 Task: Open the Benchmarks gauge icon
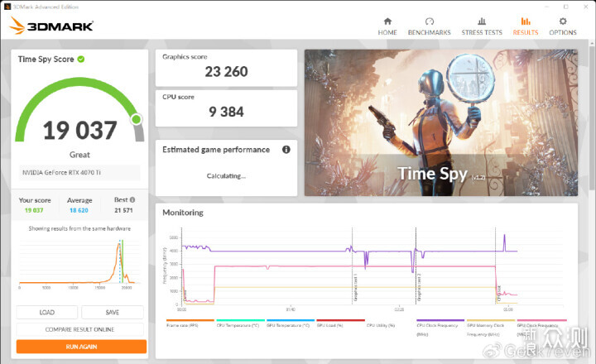tap(429, 22)
